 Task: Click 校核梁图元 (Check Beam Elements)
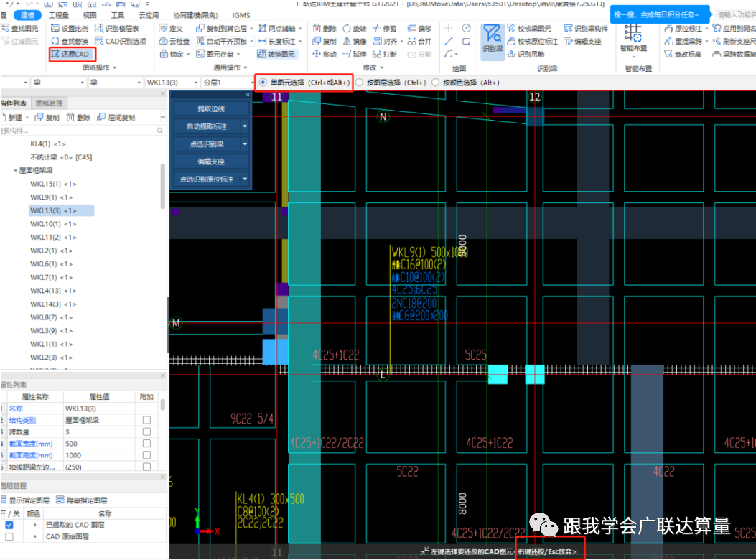529,29
